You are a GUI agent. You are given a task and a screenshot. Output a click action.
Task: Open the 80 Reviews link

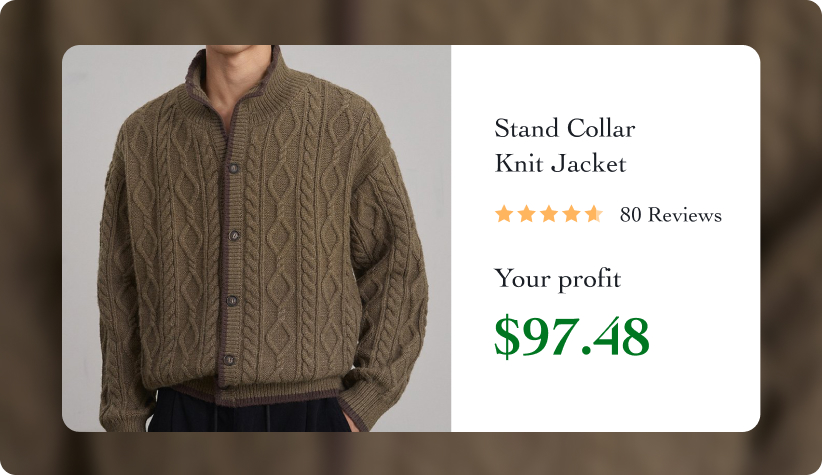pyautogui.click(x=670, y=215)
